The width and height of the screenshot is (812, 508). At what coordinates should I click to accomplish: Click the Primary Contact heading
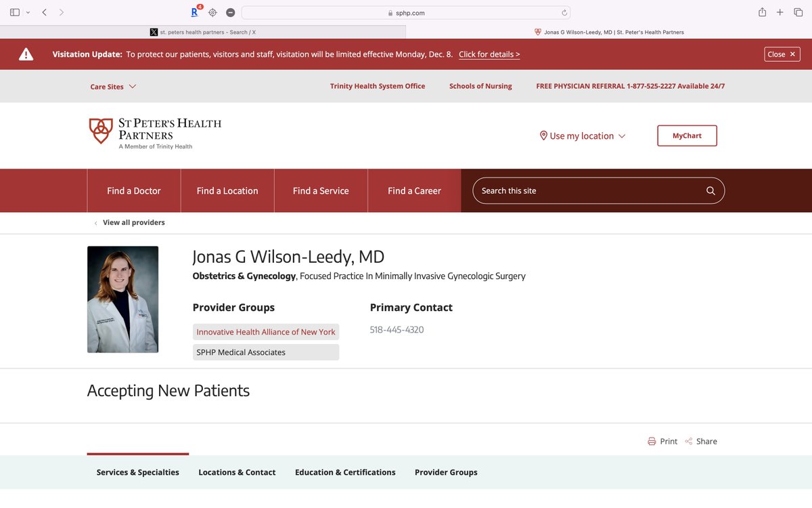[x=411, y=308]
